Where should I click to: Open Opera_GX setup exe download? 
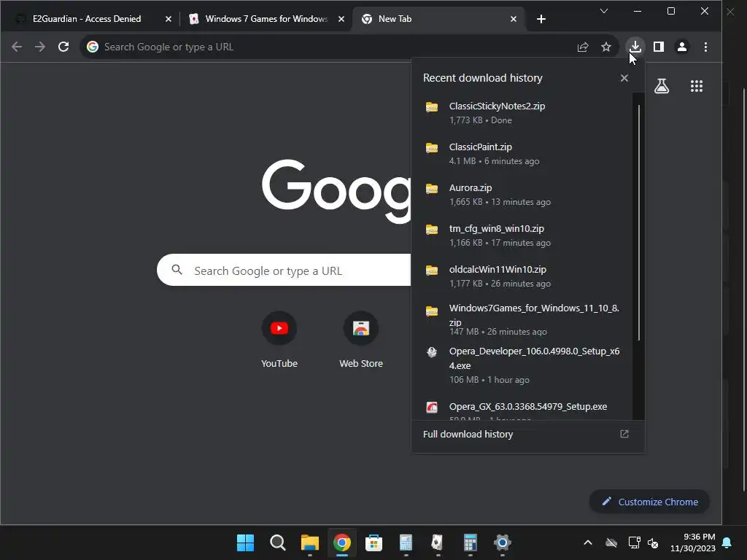(x=522, y=410)
